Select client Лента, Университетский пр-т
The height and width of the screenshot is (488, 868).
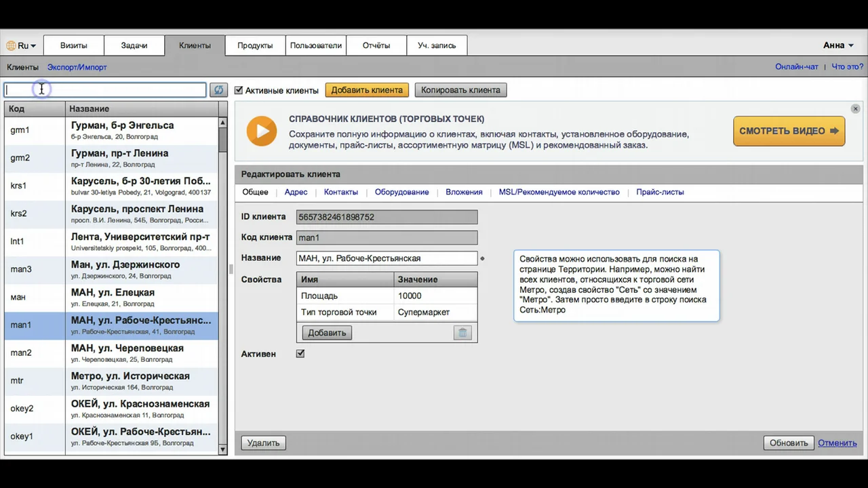point(111,241)
